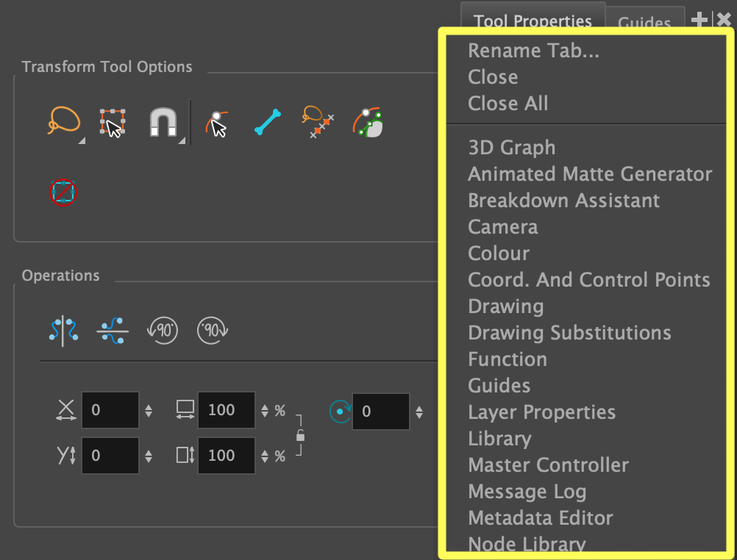Switch to the Guides tab

(644, 23)
